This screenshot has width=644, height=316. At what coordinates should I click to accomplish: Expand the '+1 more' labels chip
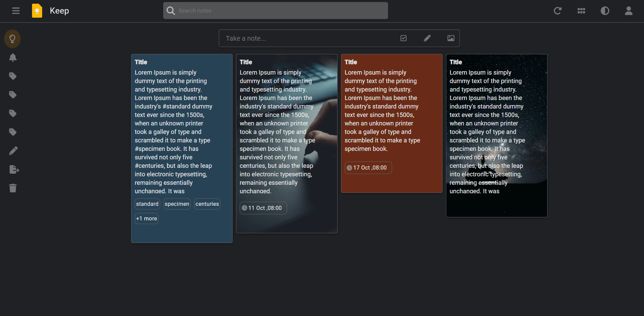point(147,218)
